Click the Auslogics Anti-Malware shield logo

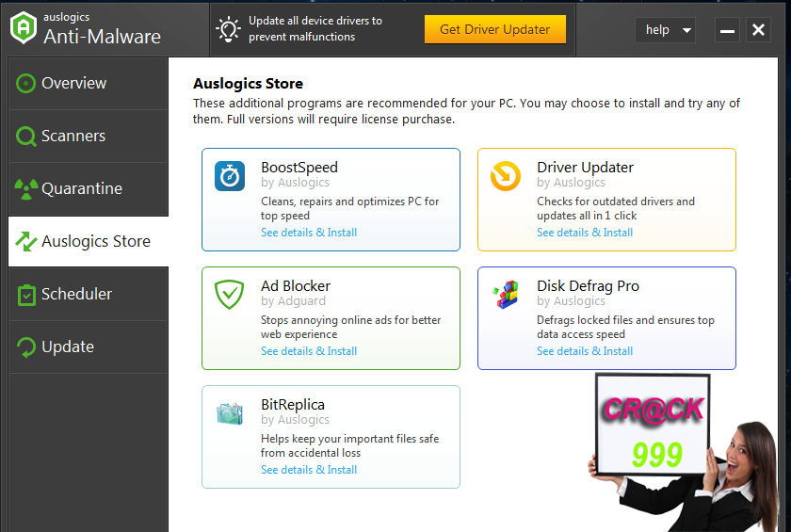[x=24, y=28]
